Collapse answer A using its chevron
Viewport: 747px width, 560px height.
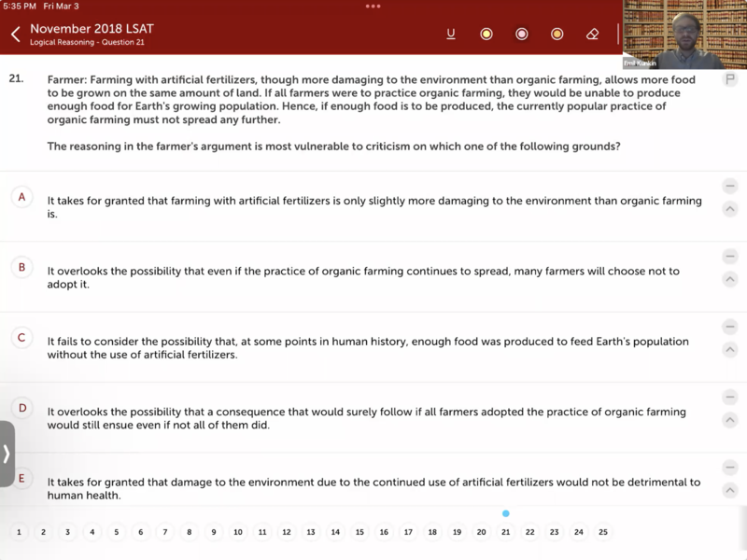tap(730, 209)
